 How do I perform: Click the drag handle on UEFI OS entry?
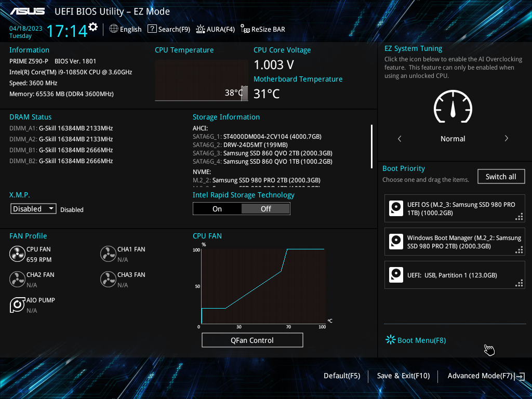[x=519, y=217]
